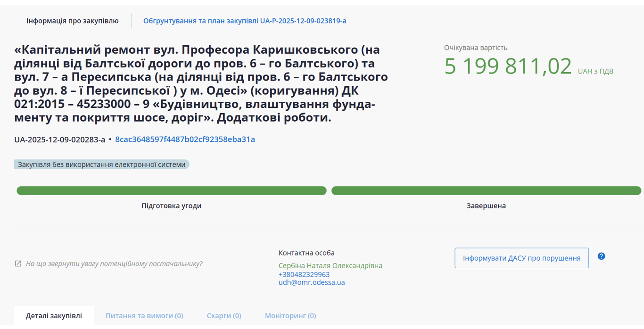Click the identifier UA-2025-12-09-020283-a
This screenshot has height=329, width=644.
click(x=59, y=140)
